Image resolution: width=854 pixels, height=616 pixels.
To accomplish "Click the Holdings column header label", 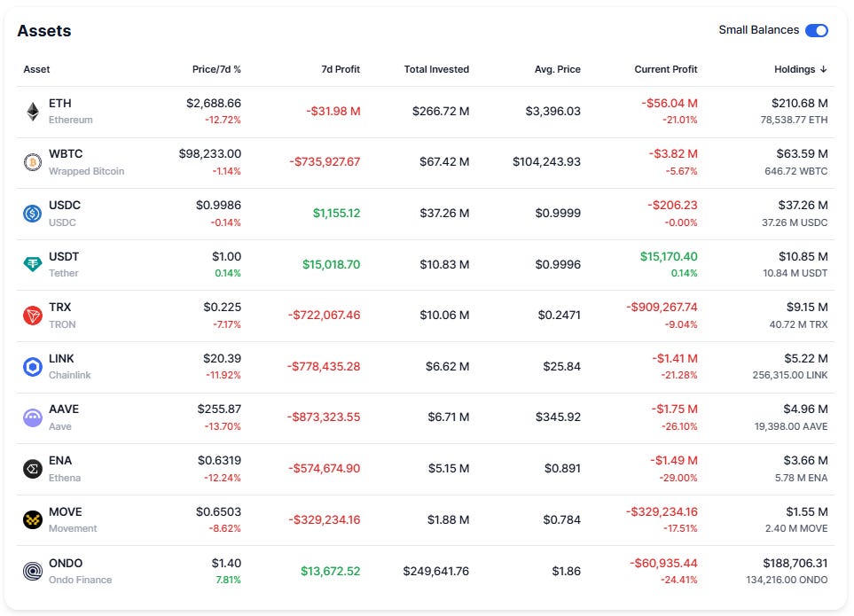I will click(795, 69).
